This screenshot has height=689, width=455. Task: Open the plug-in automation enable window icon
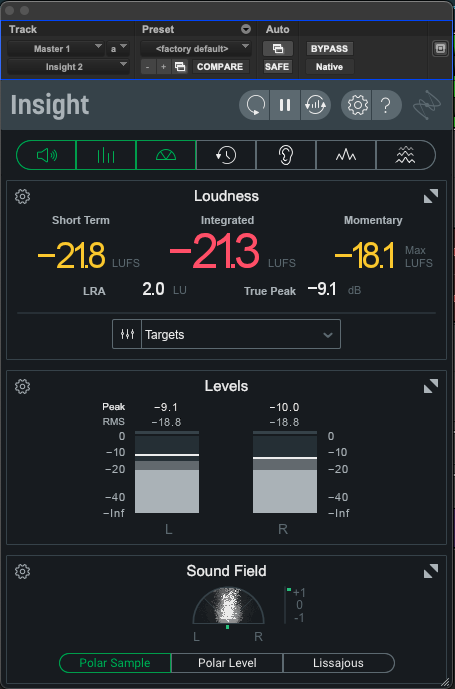click(x=278, y=48)
